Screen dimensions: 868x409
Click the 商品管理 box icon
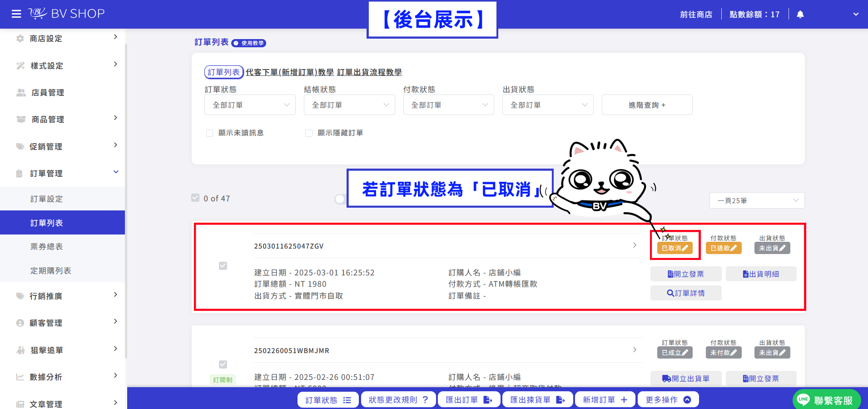pos(21,120)
